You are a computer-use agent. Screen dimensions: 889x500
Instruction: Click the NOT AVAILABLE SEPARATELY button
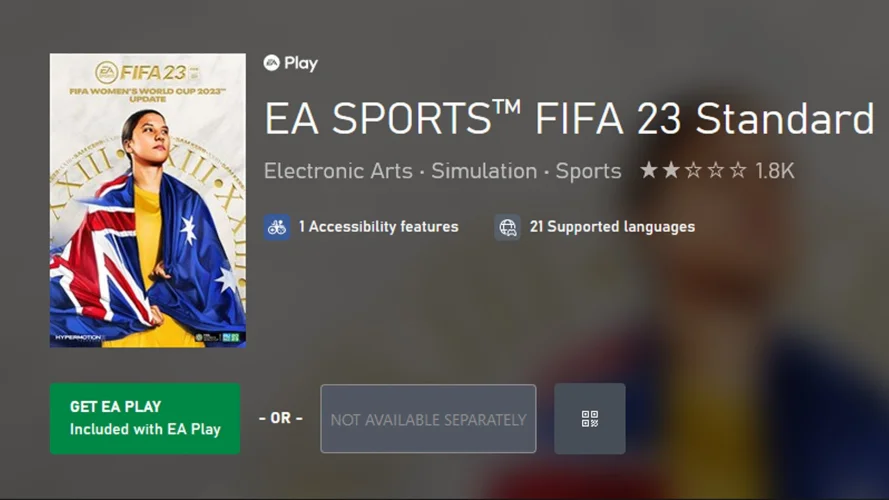point(428,419)
